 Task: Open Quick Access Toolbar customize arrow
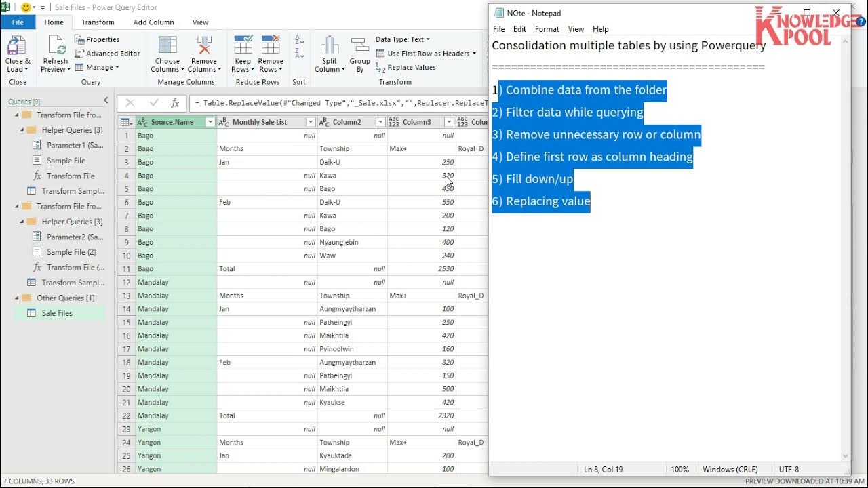point(43,8)
